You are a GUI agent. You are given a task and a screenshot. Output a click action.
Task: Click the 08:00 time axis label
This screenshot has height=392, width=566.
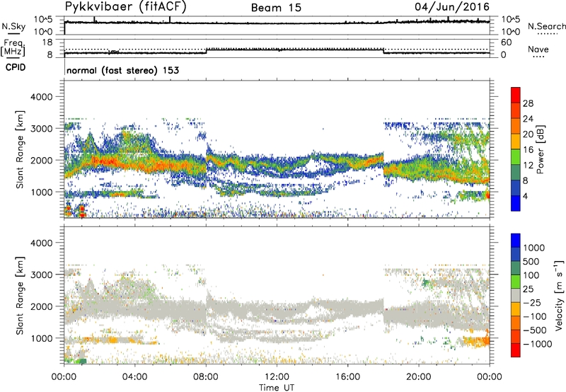click(x=206, y=377)
